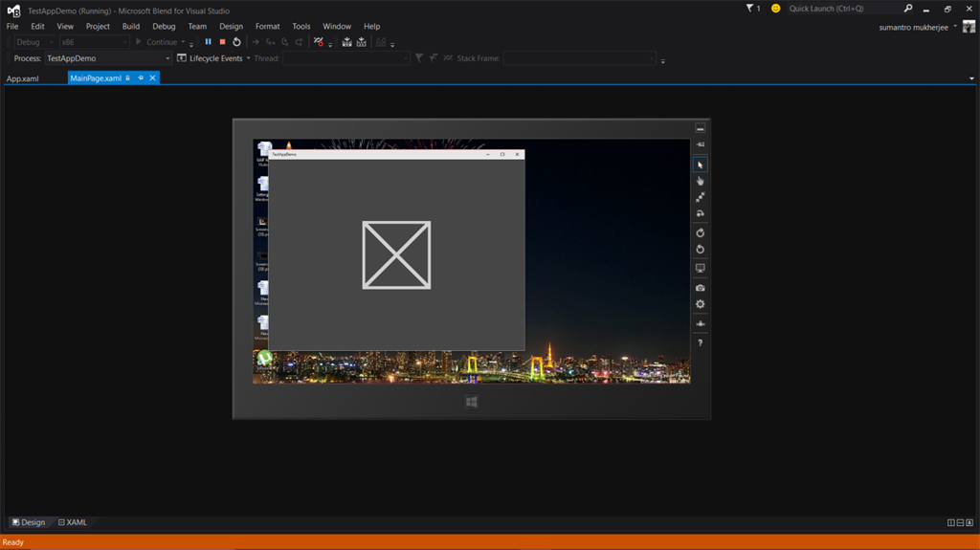Stop debugging via the red square icon

pos(222,42)
